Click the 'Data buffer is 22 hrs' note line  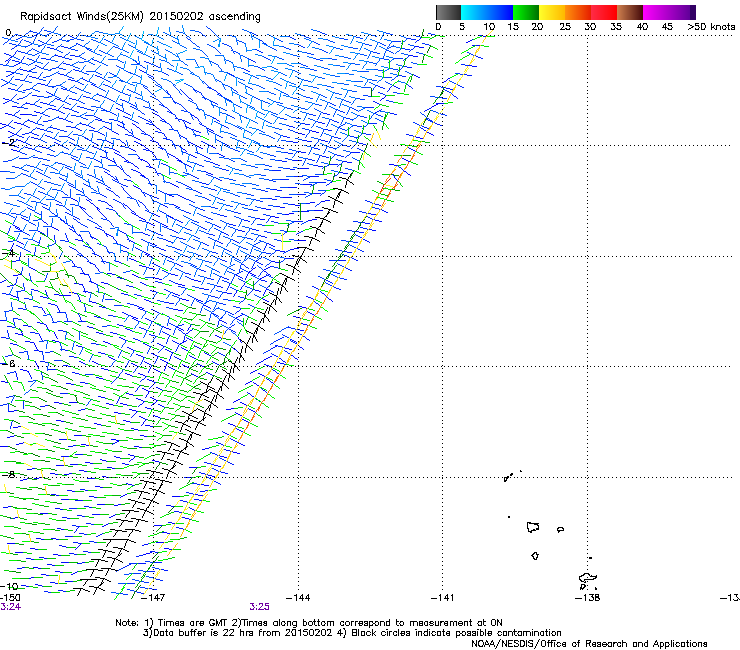pyautogui.click(x=352, y=633)
